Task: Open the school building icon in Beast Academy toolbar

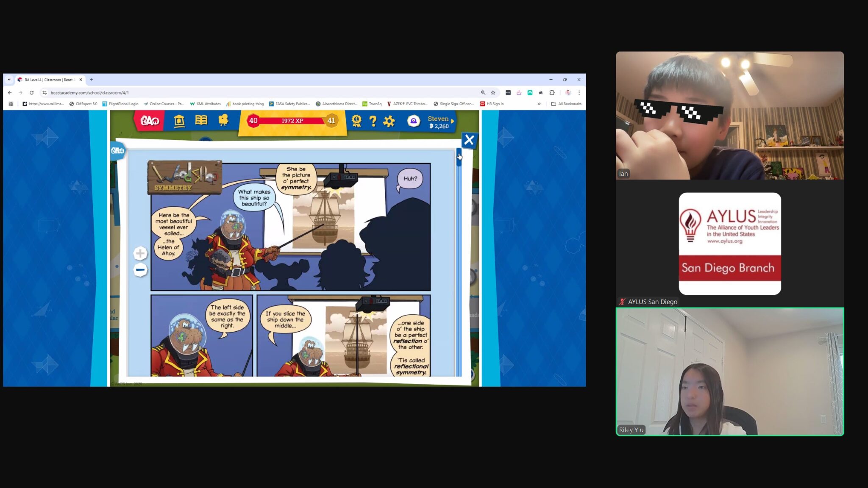Action: click(x=179, y=121)
